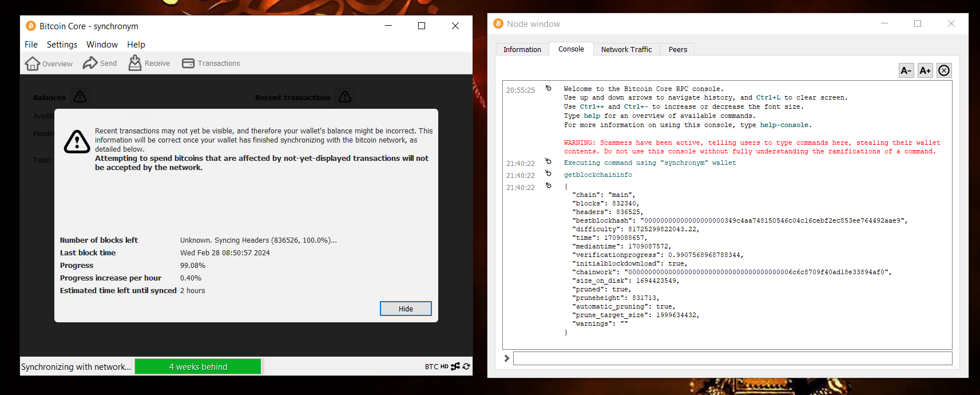
Task: Click the large warning triangle in the sync overlay
Action: [x=77, y=141]
